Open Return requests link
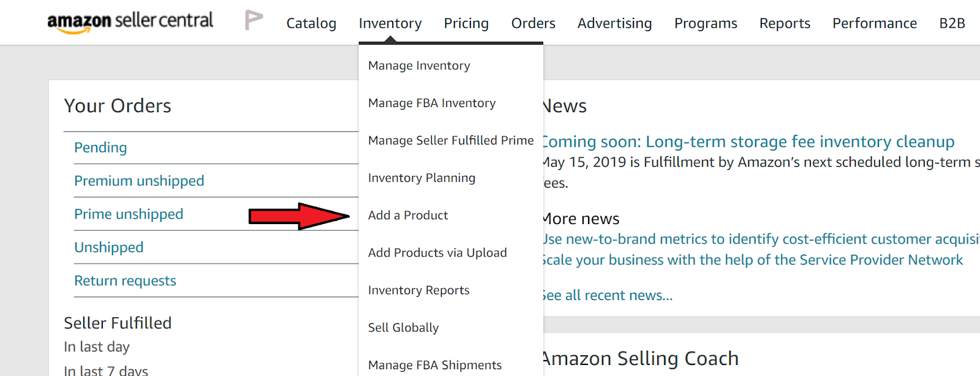980x376 pixels. click(x=125, y=280)
